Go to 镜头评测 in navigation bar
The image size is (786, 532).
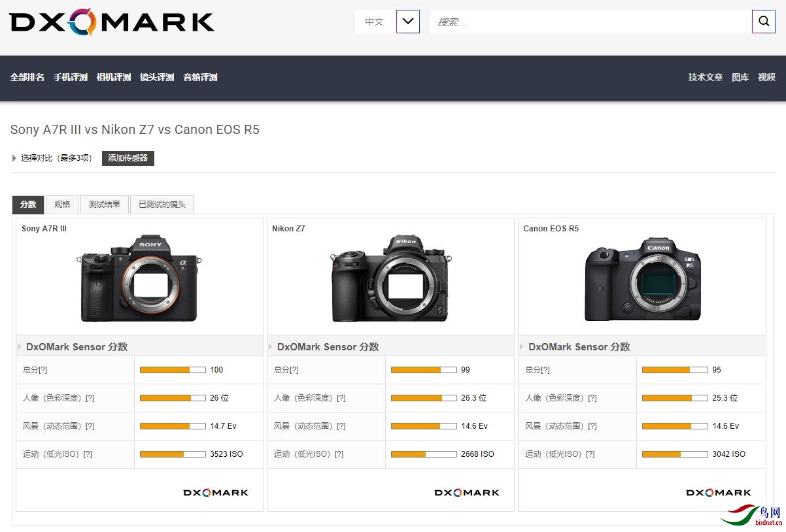tap(157, 77)
